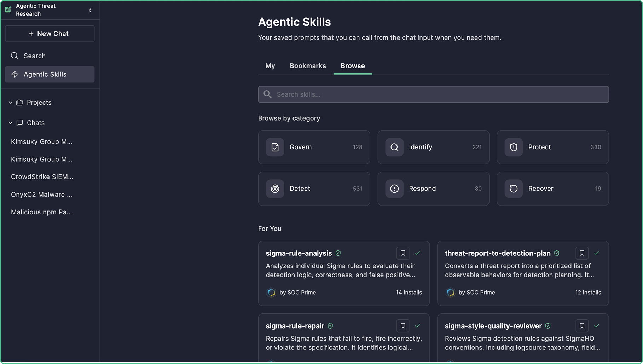Screen dimensions: 643x364
Task: Toggle installed checkmark on threat-report-to-detection-plan
Action: point(597,253)
